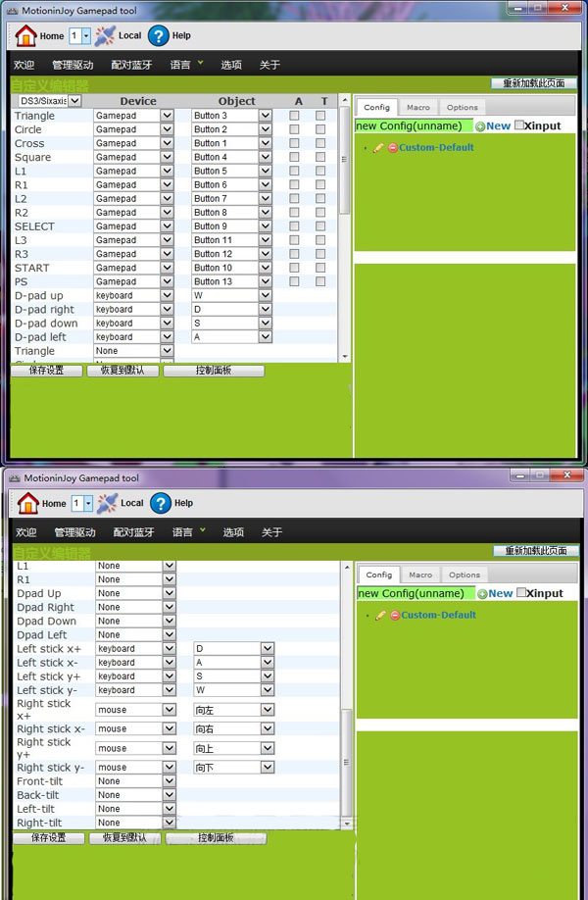Screen dimensions: 588x900
Task: Enable Xinput checkbox in top window
Action: pos(519,125)
